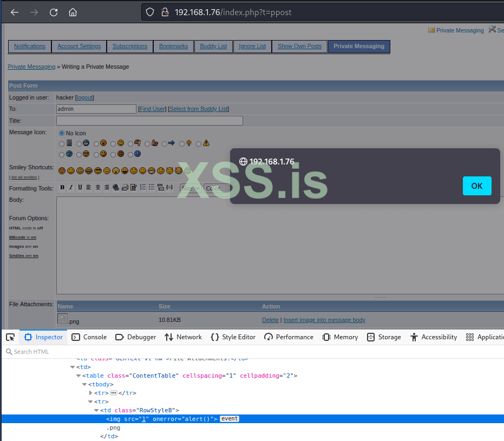Expand the collapsed tr node
Viewport: 504px width, 441px height.
click(90, 393)
